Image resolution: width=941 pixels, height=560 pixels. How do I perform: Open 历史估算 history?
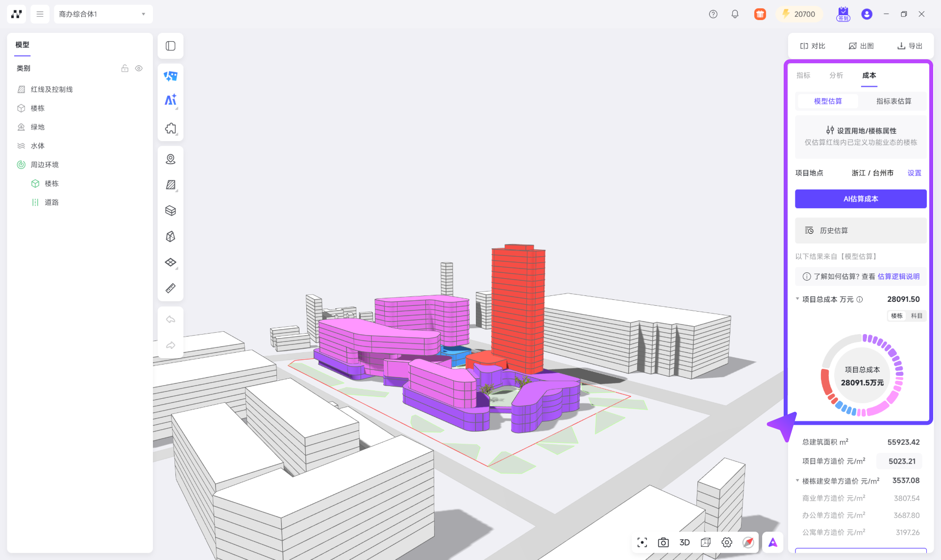(x=861, y=231)
